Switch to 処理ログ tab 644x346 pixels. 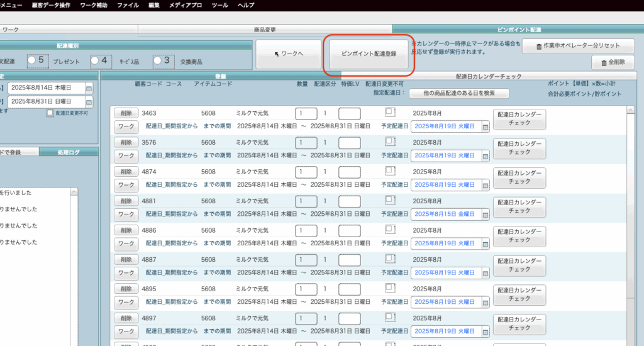[x=68, y=152]
